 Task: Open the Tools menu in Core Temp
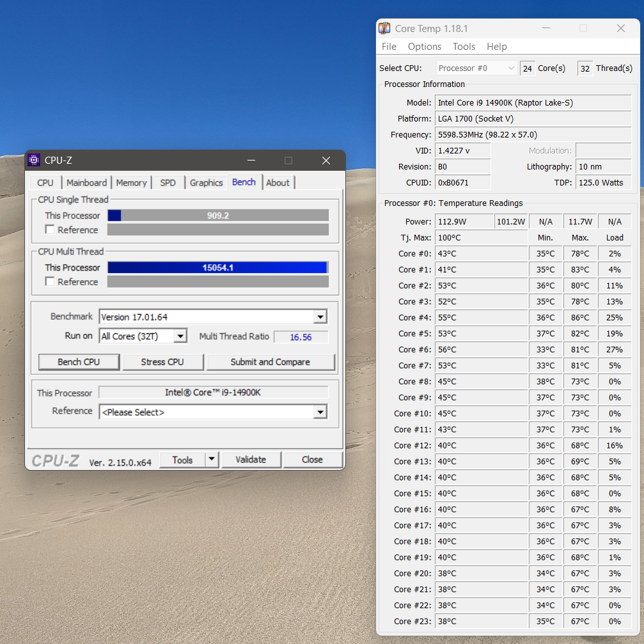tap(464, 47)
